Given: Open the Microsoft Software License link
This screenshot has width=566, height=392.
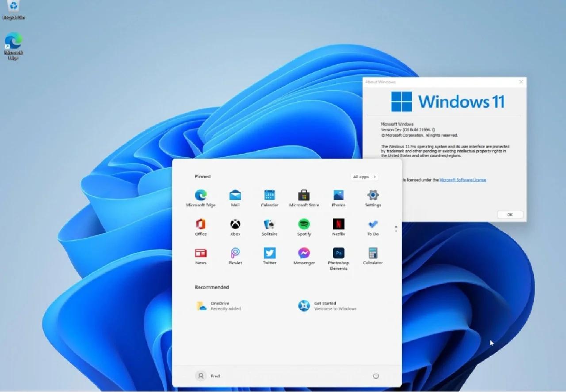Looking at the screenshot, I should pos(463,180).
